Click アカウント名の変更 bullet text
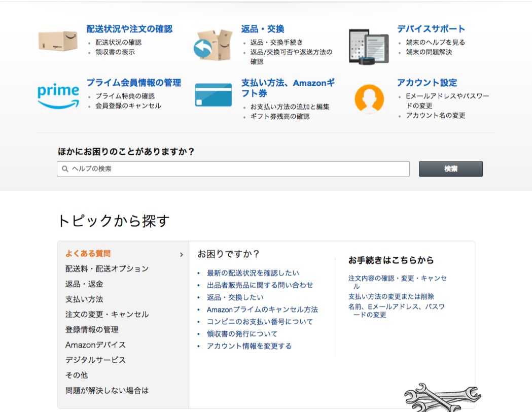Viewport: 532px width, 412px height. pyautogui.click(x=436, y=115)
